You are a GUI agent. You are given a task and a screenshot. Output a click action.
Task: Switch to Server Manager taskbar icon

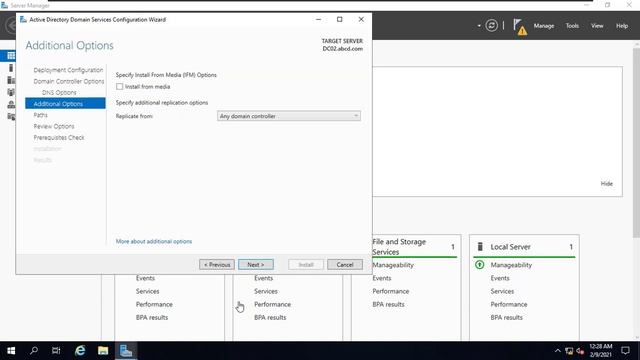(126, 351)
